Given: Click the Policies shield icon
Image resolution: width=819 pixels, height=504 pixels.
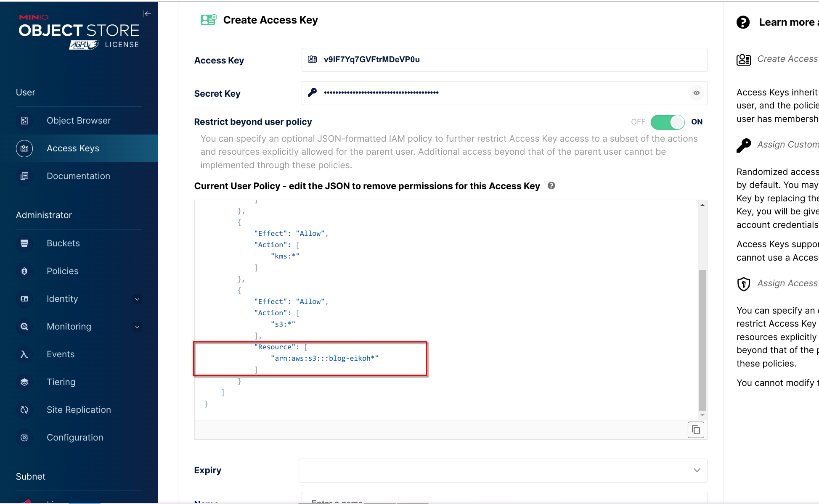Looking at the screenshot, I should click(x=24, y=271).
